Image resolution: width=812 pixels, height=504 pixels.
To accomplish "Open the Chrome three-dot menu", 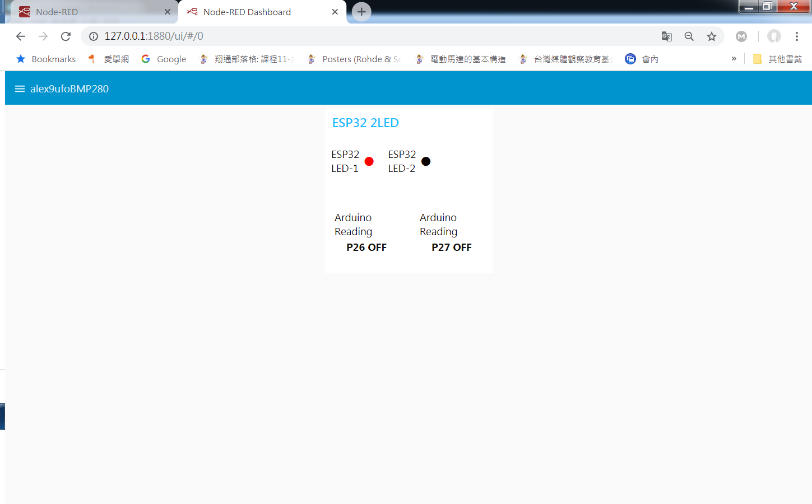I will coord(796,36).
